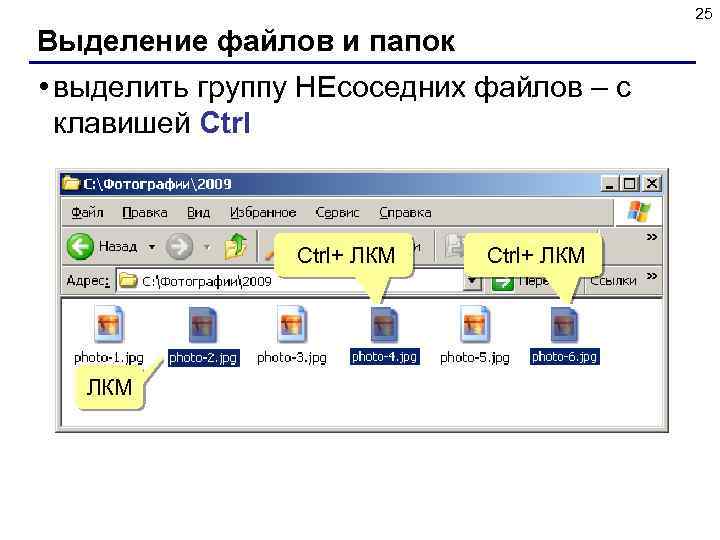This screenshot has width=720, height=540.
Task: Open the Избранное menu
Action: (263, 213)
